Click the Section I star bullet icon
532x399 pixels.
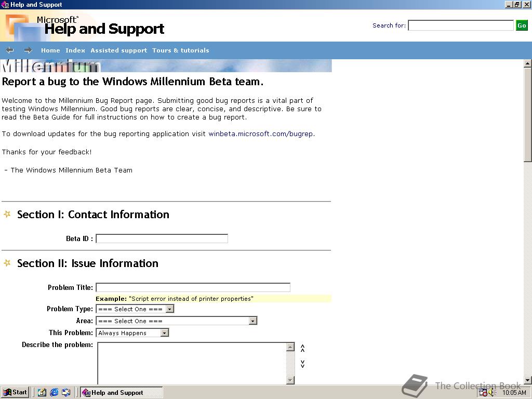click(7, 214)
